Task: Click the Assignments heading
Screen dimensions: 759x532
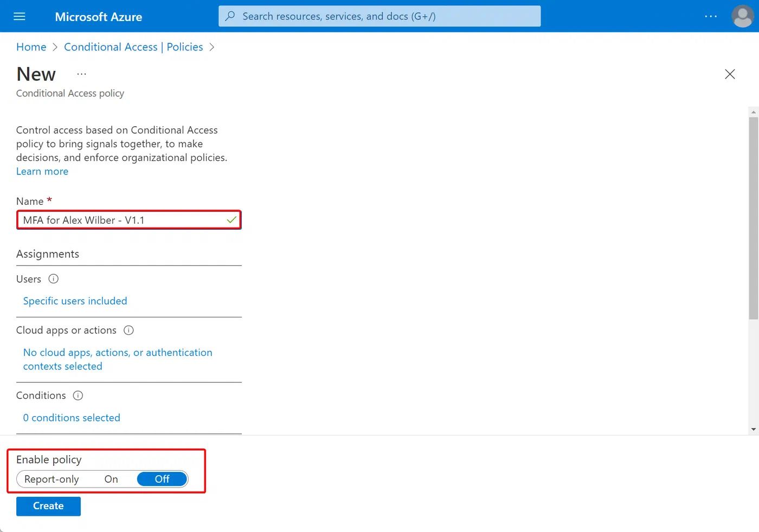Action: point(48,254)
